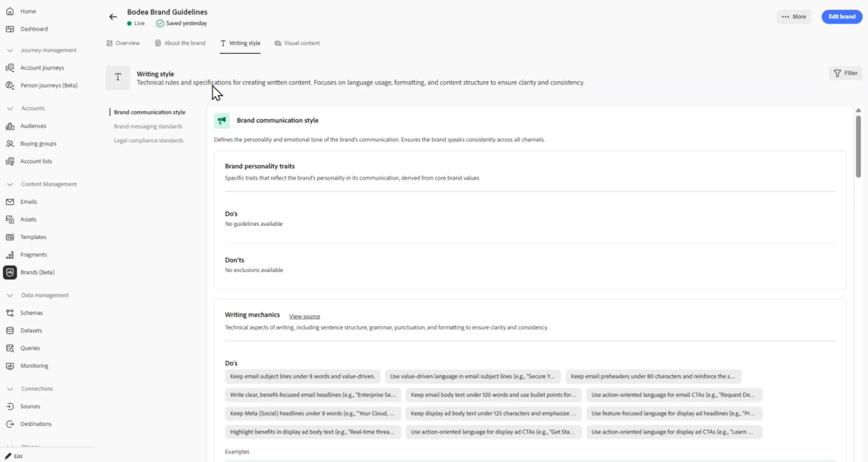Viewport: 868px width, 462px height.
Task: Open the Queries icon in sidebar
Action: pos(10,348)
